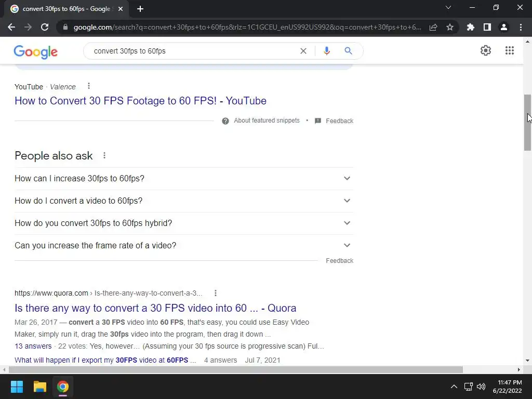Open the Chrome profile avatar

click(x=504, y=27)
